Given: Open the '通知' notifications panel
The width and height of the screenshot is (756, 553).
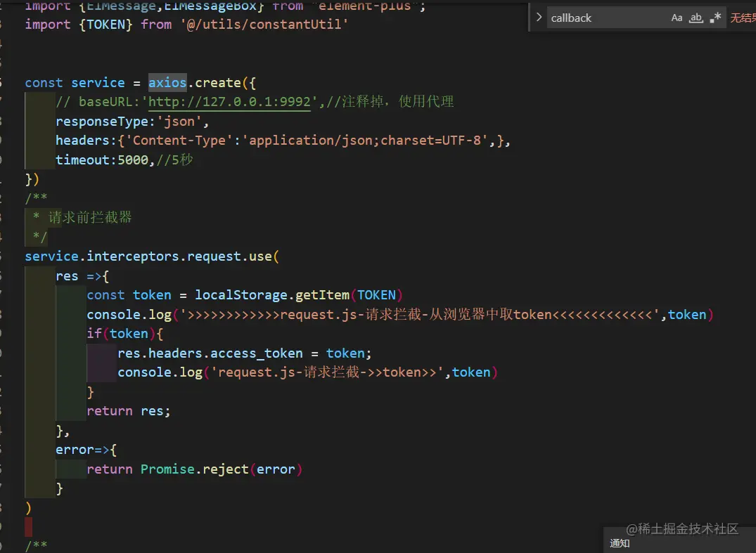Looking at the screenshot, I should click(620, 543).
